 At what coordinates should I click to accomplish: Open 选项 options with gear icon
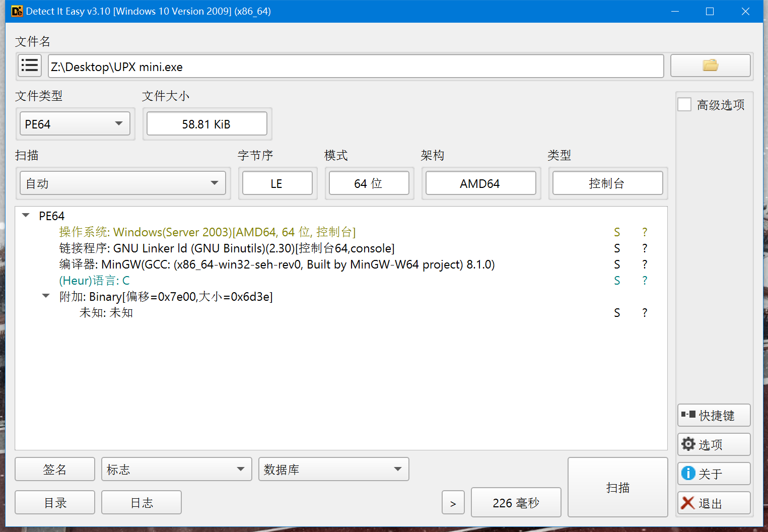(x=714, y=444)
